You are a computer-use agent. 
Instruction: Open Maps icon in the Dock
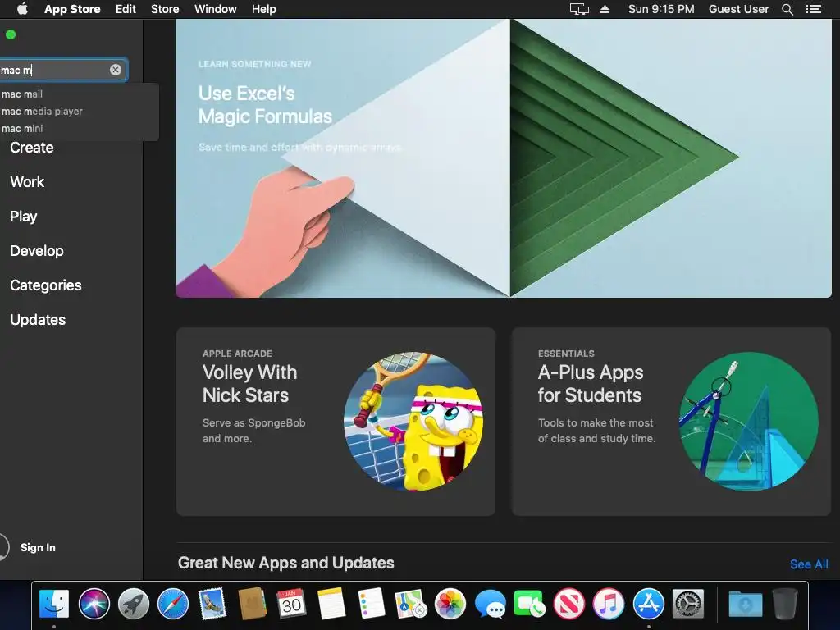[x=410, y=604]
